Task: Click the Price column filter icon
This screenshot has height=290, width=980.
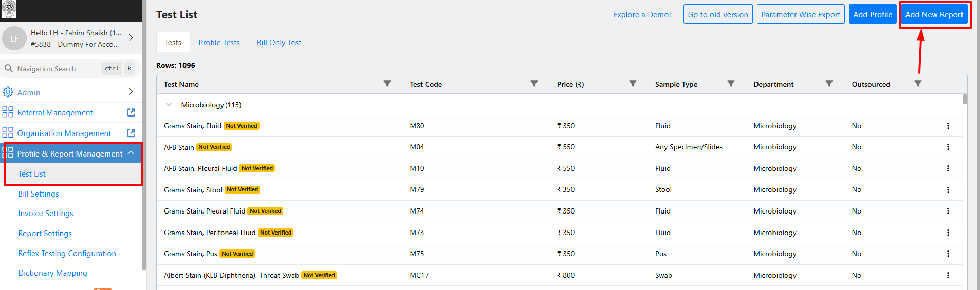Action: pyautogui.click(x=633, y=84)
